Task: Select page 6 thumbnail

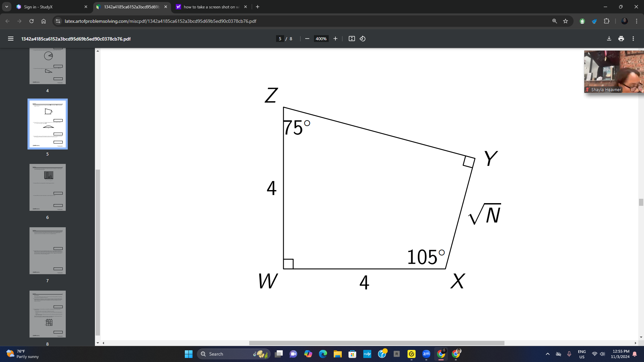Action: pyautogui.click(x=48, y=187)
